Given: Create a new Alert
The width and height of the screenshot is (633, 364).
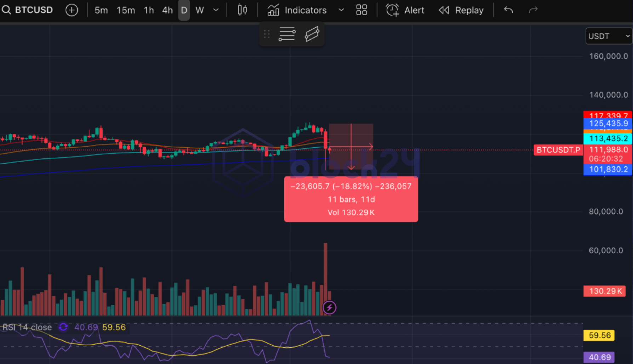Looking at the screenshot, I should click(405, 10).
